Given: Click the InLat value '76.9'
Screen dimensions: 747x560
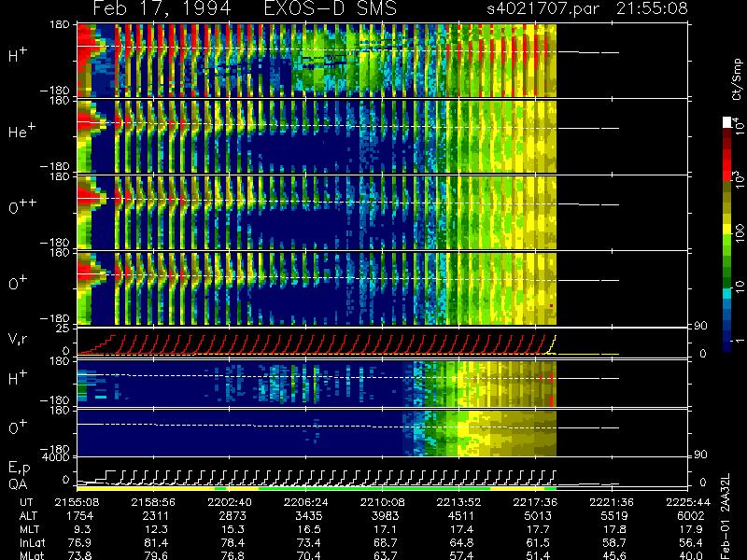Looking at the screenshot, I should [80, 542].
